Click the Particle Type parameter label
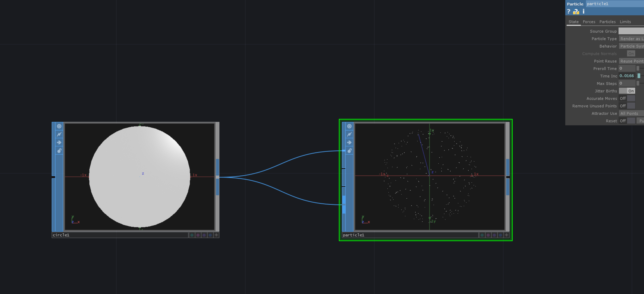Screen dimensions: 644x294 click(604, 39)
